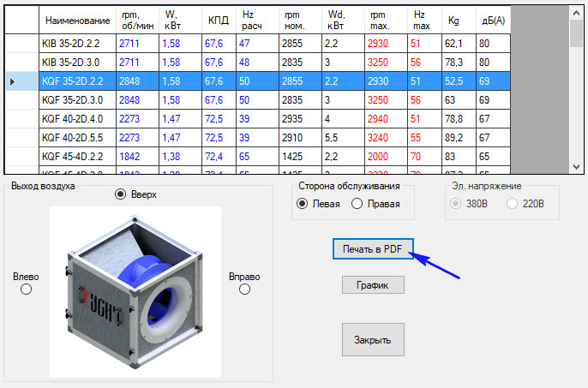This screenshot has width=588, height=388.
Task: Select the Вверх air outlet radio button
Action: point(120,194)
